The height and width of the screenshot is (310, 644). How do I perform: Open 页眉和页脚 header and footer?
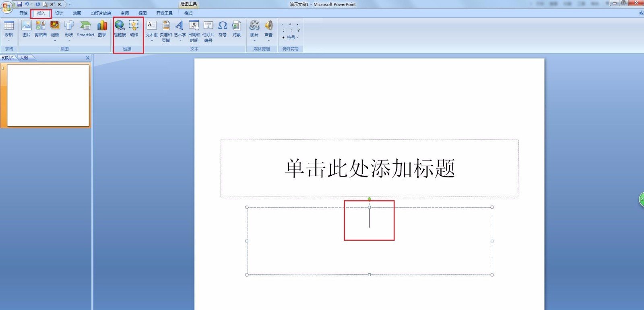(166, 31)
